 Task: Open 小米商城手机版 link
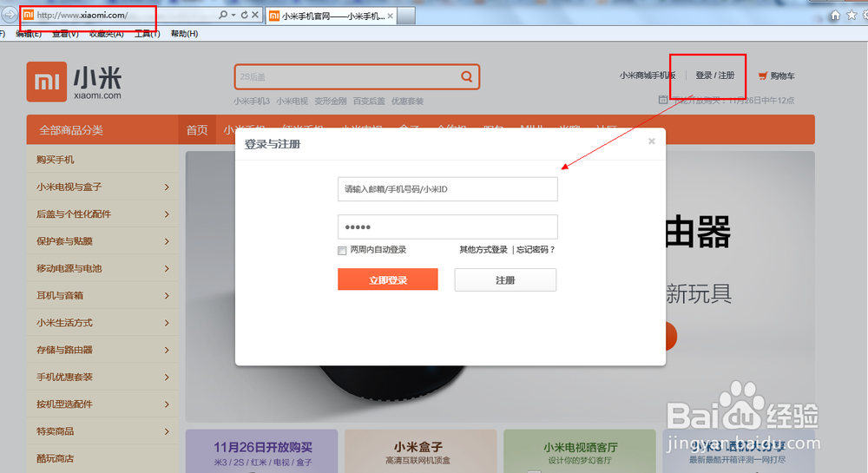pos(648,76)
